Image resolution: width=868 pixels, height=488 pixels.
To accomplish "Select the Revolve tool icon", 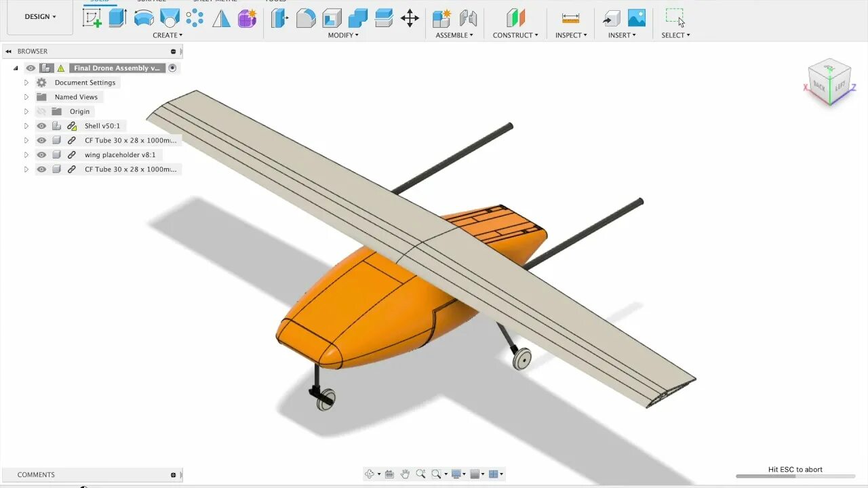I will click(144, 18).
